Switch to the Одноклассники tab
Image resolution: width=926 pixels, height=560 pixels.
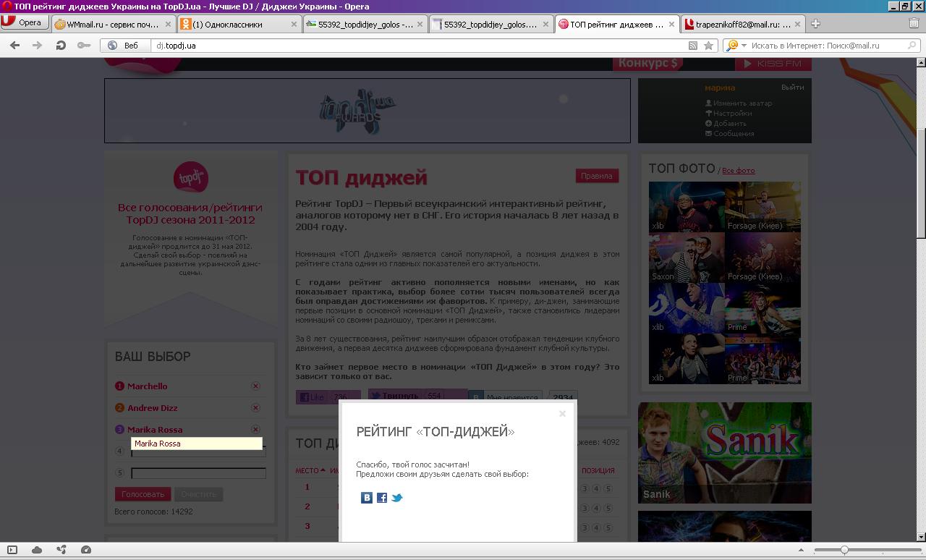pyautogui.click(x=239, y=24)
